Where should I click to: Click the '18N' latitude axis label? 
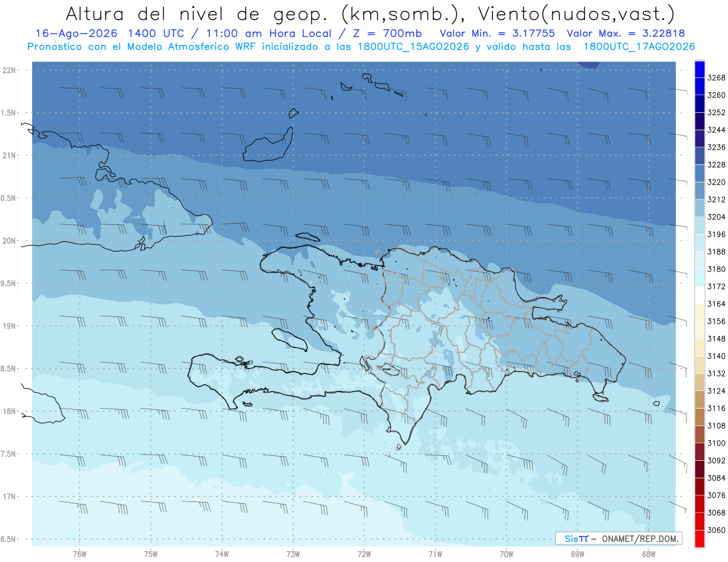pyautogui.click(x=10, y=411)
